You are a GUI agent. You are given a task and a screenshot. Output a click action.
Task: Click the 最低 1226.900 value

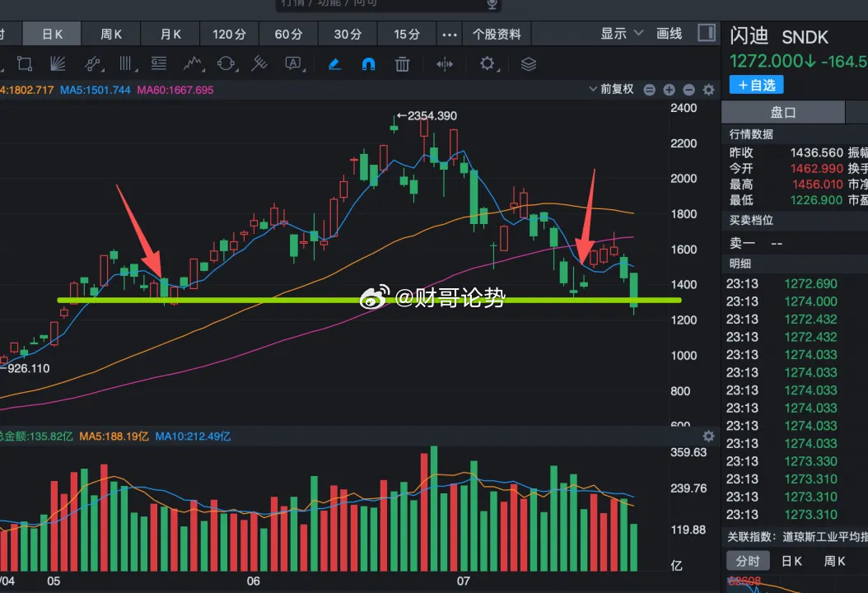point(816,200)
